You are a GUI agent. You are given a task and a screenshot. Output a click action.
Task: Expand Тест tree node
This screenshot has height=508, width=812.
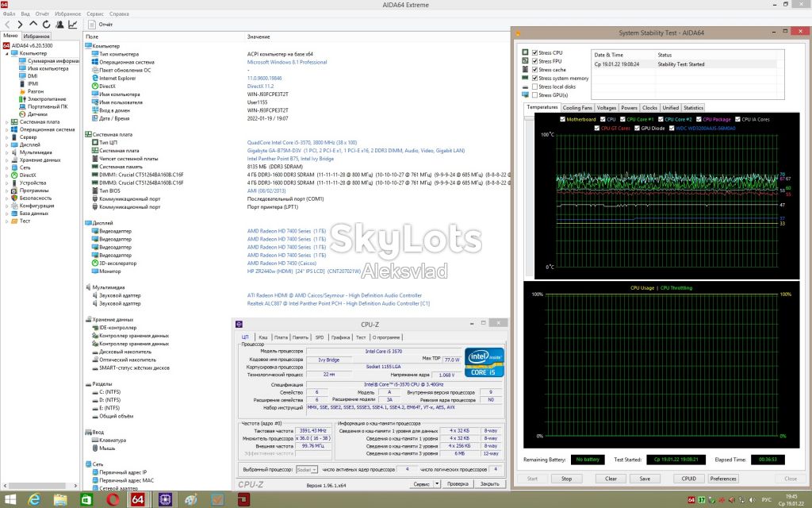pos(6,221)
